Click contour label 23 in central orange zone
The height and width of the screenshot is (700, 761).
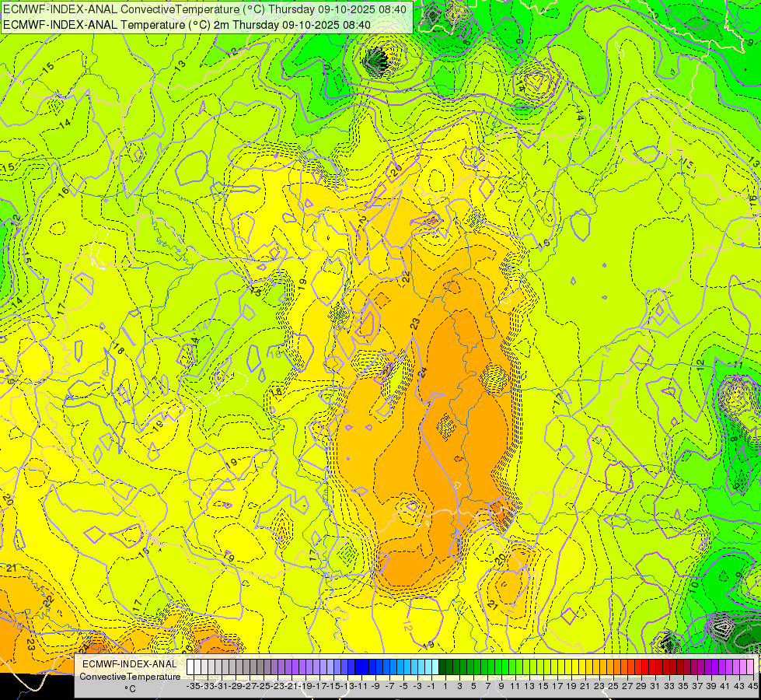click(414, 324)
